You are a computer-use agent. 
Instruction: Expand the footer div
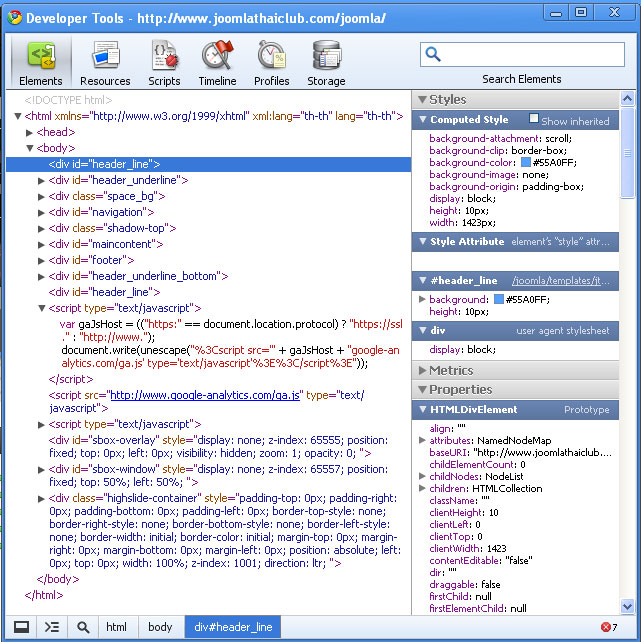tap(41, 261)
